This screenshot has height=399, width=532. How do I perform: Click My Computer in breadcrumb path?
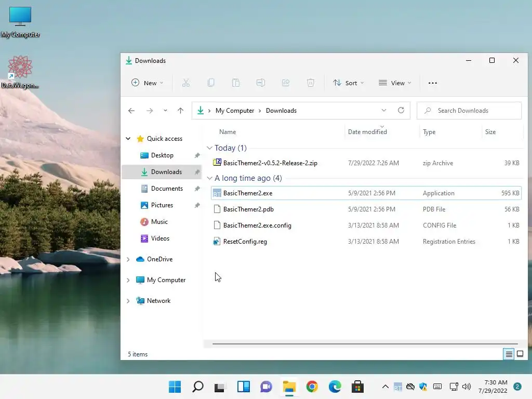tap(235, 111)
